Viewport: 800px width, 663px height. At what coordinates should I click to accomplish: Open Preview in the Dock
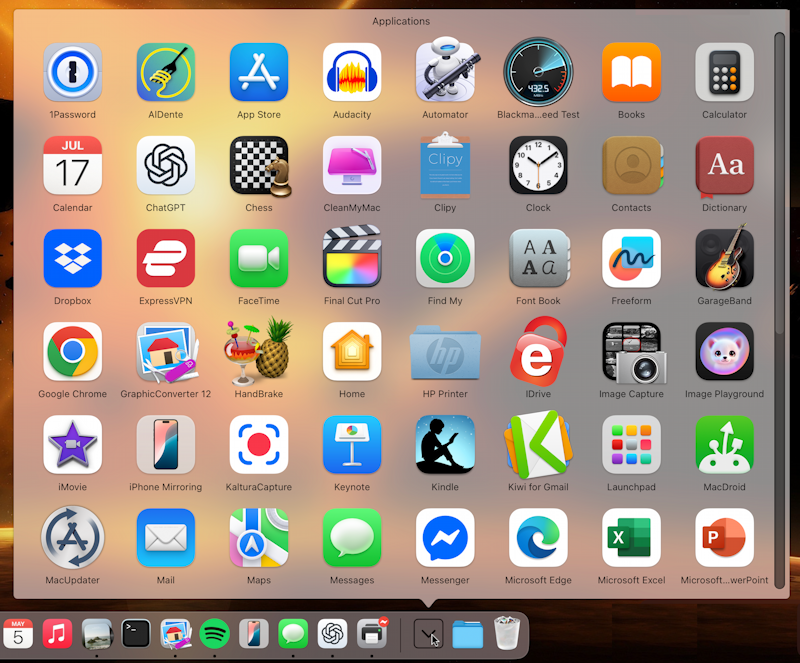coord(97,633)
